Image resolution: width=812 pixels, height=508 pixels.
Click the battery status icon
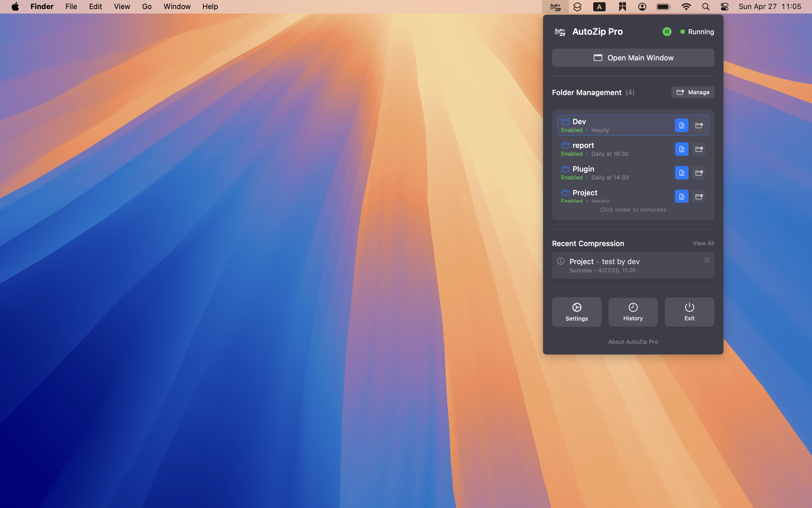[663, 7]
